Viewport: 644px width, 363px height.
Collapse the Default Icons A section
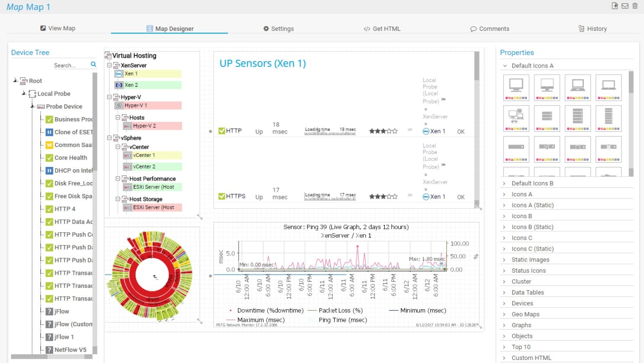point(505,66)
